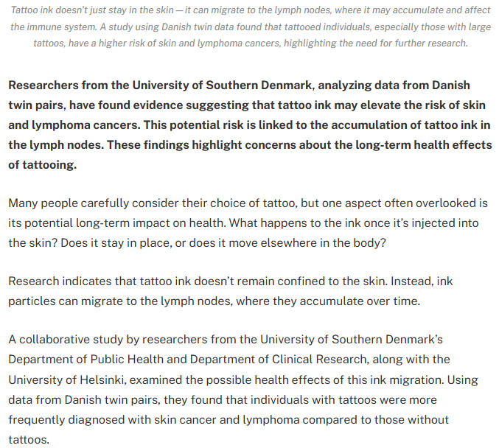
Task: Click 'of tattooing.' at the bold paragraph's end
Action: tap(42, 165)
